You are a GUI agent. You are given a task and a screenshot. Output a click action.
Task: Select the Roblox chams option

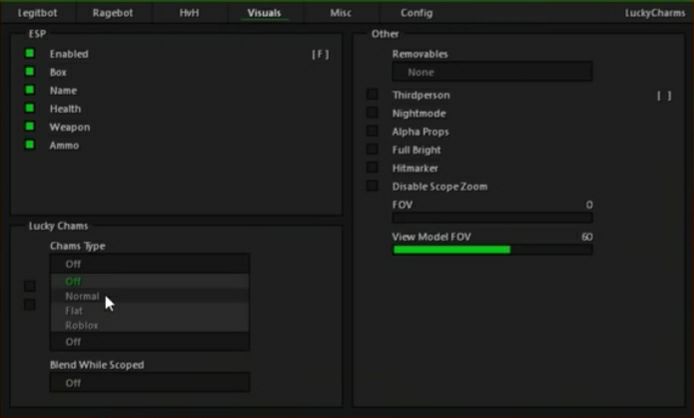(x=150, y=325)
